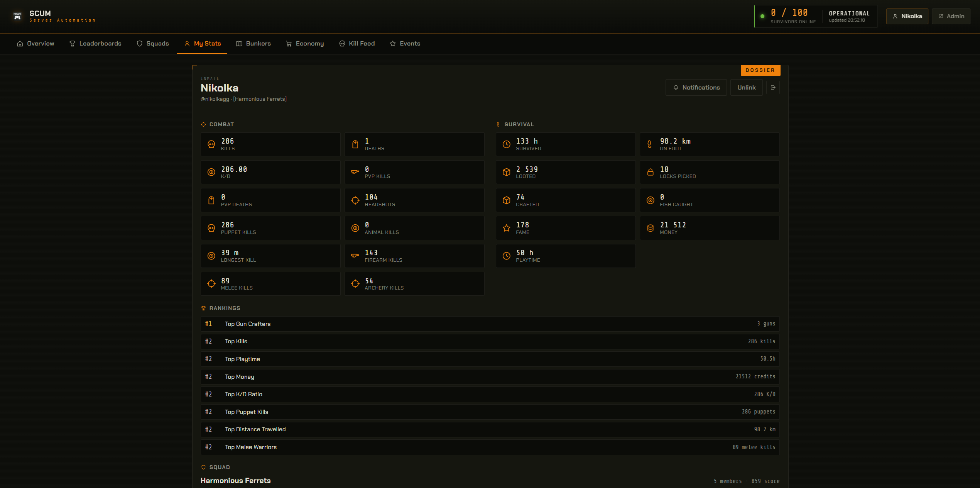Select the My Stats tab

click(x=202, y=44)
